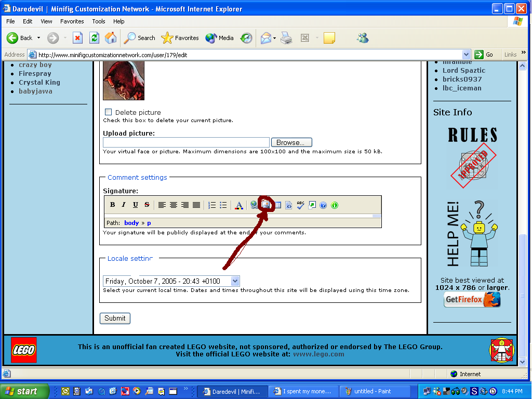Open the Search pane
The image size is (532, 399).
[x=139, y=38]
